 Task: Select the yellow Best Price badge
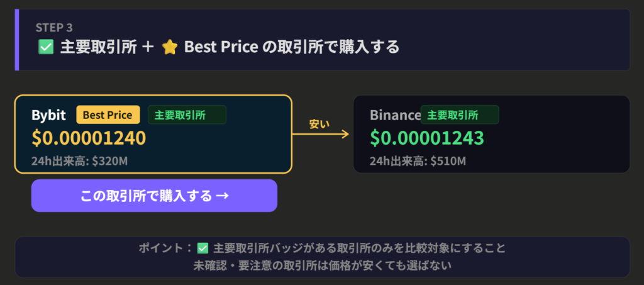pos(108,115)
